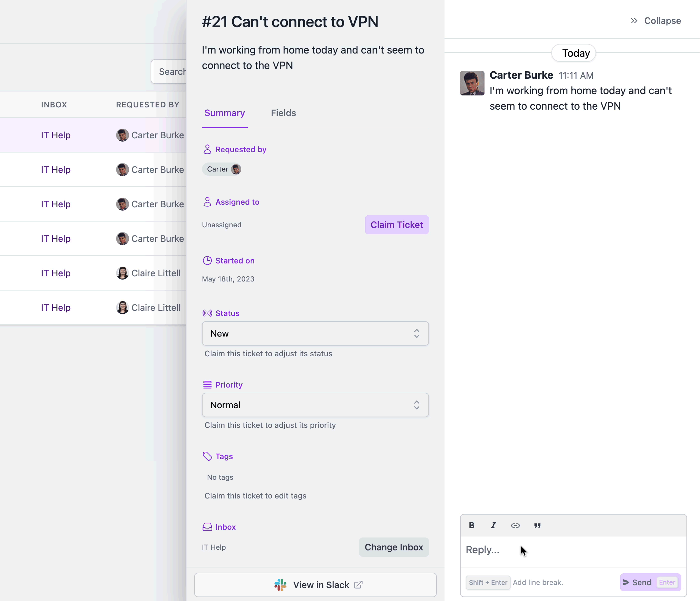Toggle italic formatting in reply editor
This screenshot has height=601, width=700.
(493, 525)
